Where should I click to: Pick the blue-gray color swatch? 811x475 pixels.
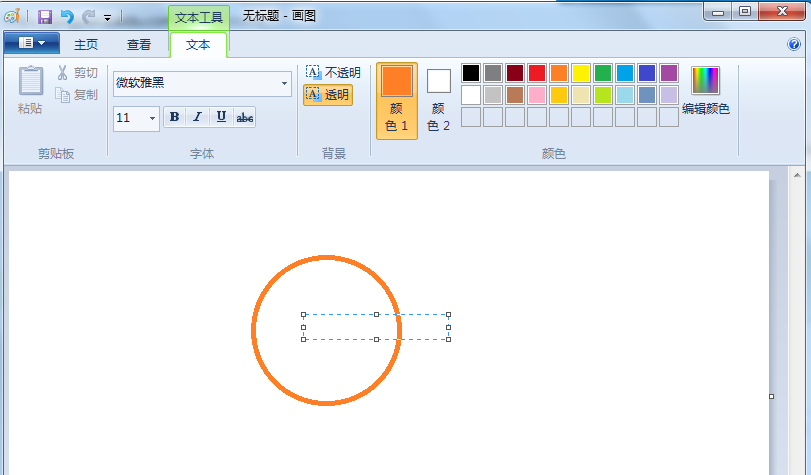(647, 95)
